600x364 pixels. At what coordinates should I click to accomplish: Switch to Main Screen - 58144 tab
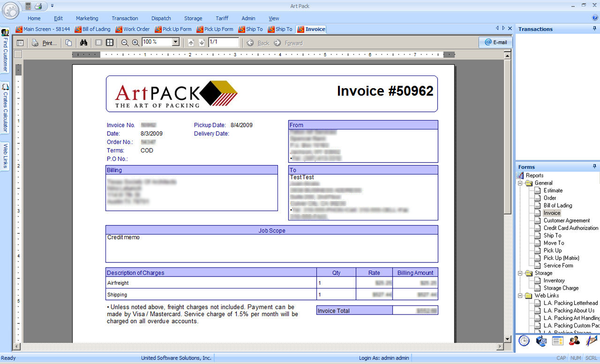[43, 29]
